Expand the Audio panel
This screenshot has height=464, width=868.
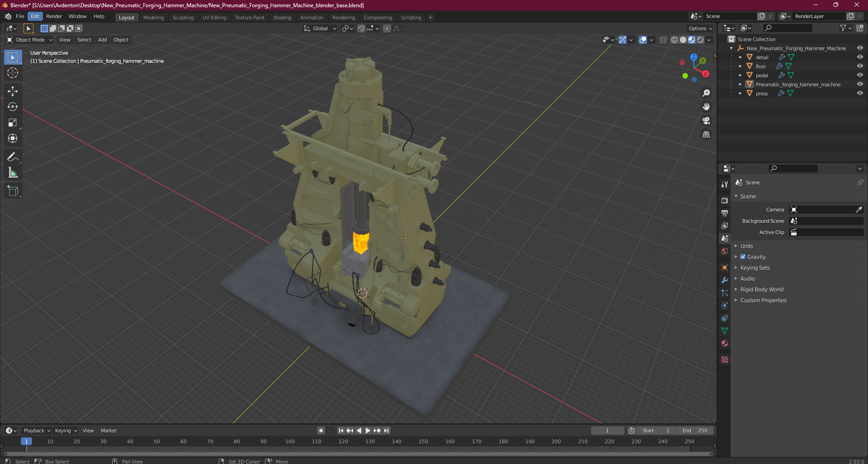(747, 279)
